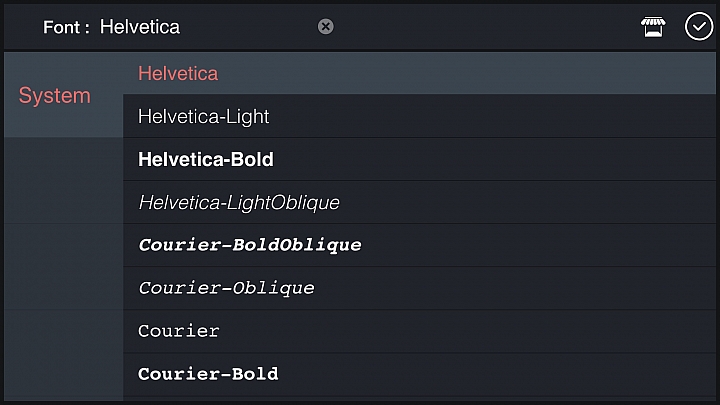Click the "Font :" label
720x405 pixels.
pyautogui.click(x=66, y=27)
